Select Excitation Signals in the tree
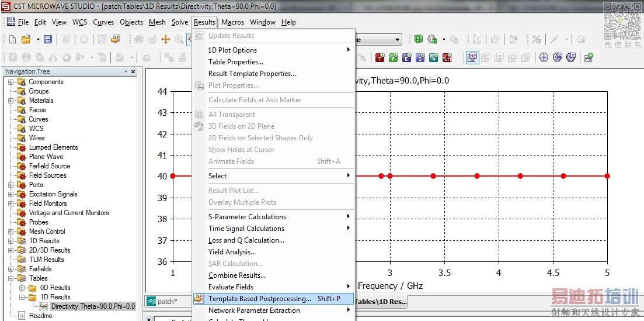Screen dimensions: 644x321 pos(53,194)
